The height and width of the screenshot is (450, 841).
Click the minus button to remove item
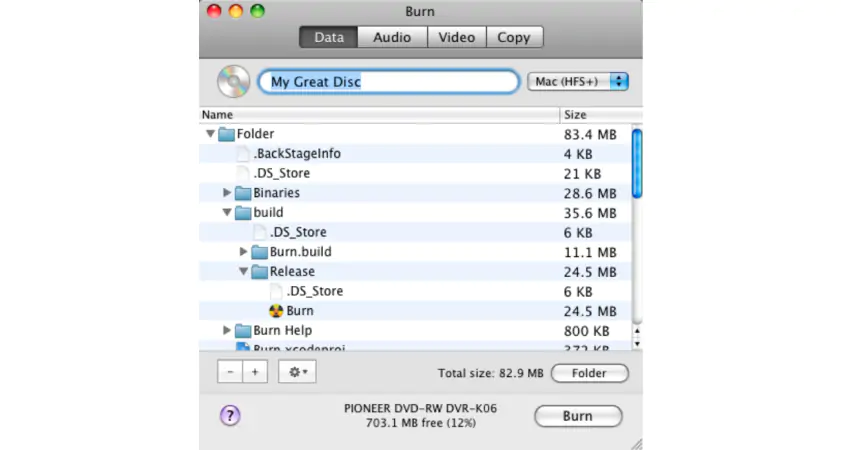[230, 372]
